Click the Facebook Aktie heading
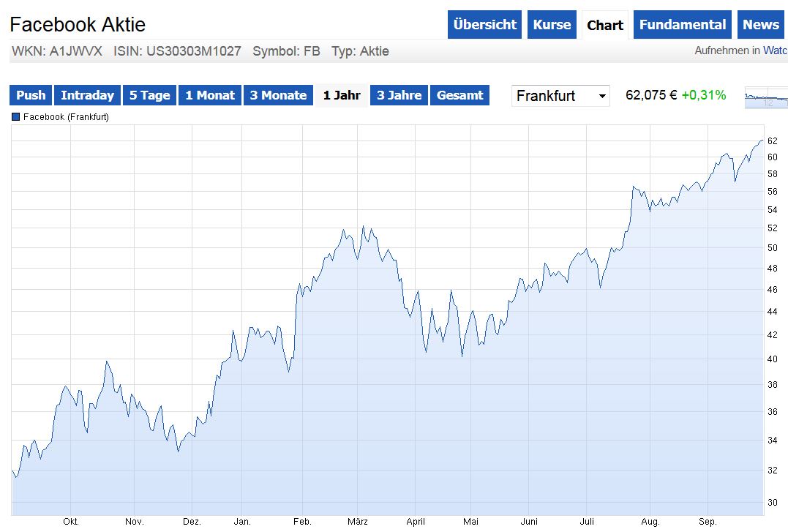 point(77,24)
